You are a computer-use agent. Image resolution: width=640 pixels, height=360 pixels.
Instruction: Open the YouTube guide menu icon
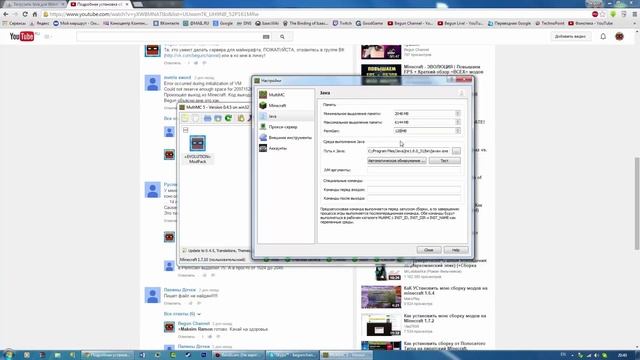pos(47,37)
